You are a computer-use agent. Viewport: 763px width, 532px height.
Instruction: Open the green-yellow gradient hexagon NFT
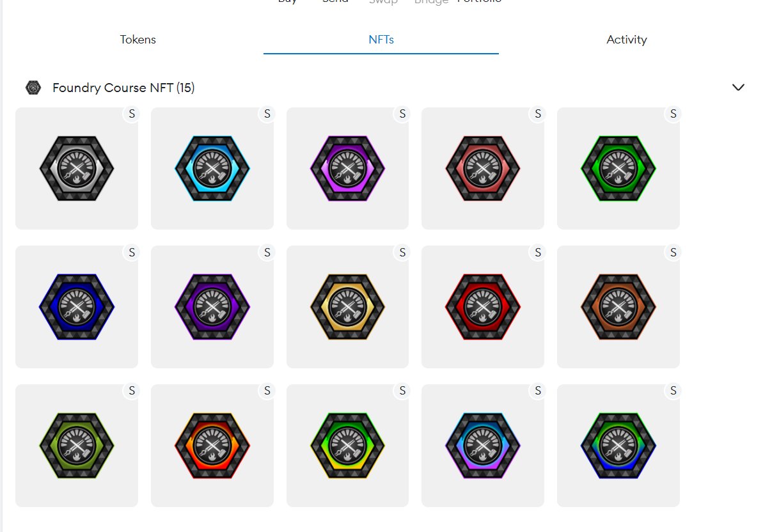pos(347,446)
